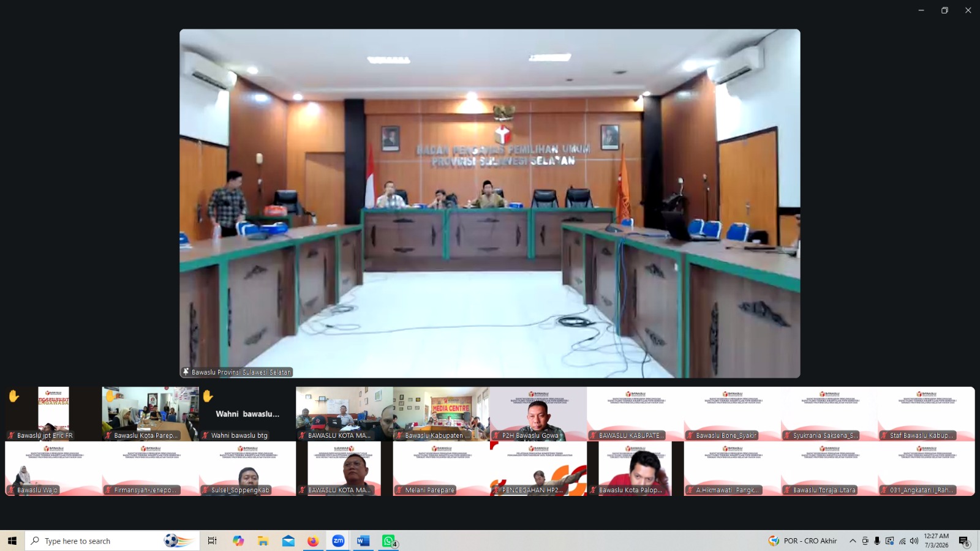
Task: Restore down the Zoom meeting window
Action: point(944,10)
